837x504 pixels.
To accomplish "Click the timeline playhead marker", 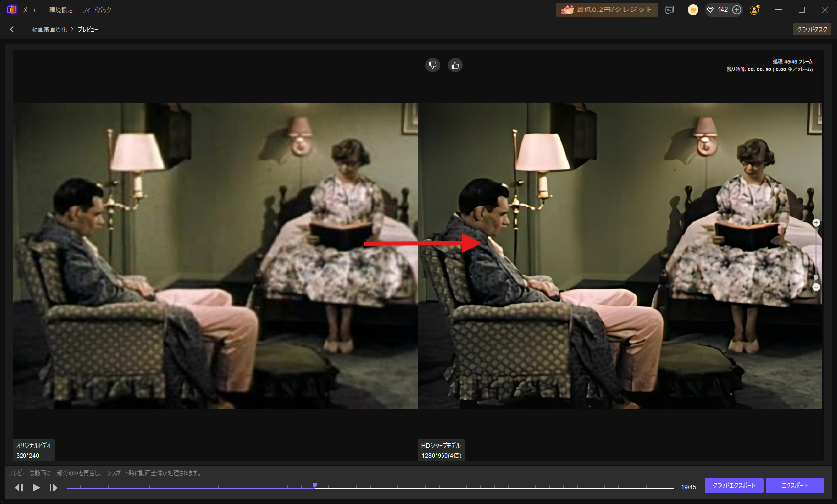I will click(x=315, y=485).
